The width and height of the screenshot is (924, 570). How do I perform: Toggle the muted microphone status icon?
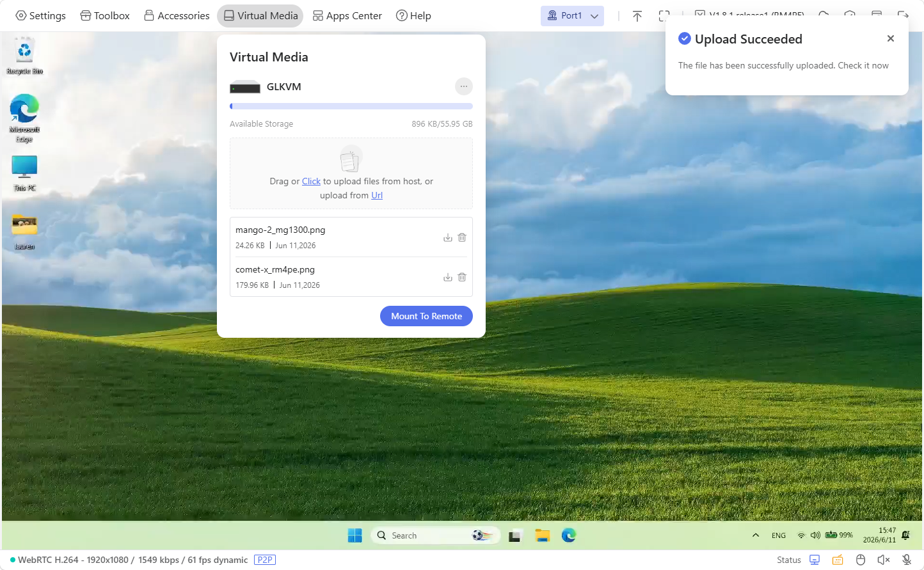coord(907,560)
